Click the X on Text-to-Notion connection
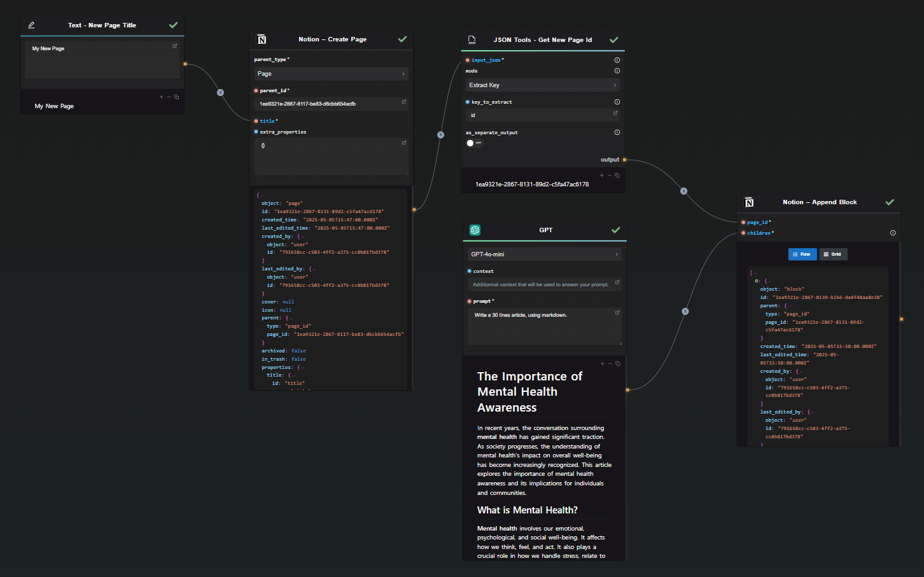 (220, 92)
